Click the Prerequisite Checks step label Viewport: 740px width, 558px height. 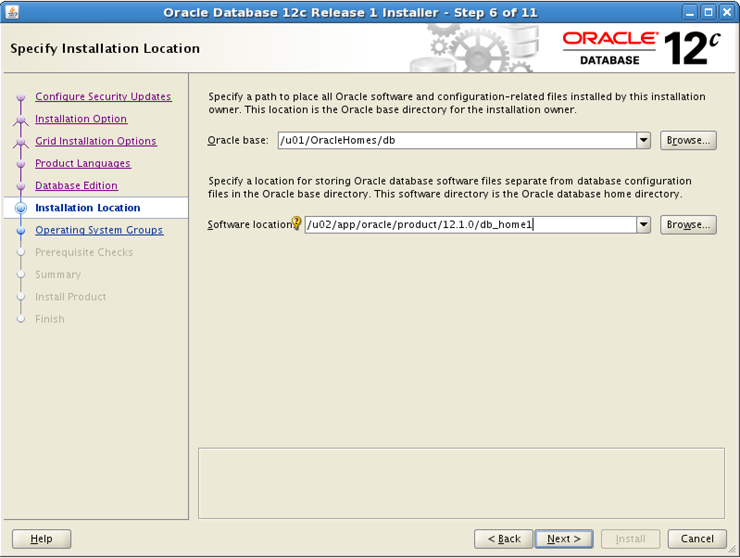click(84, 252)
